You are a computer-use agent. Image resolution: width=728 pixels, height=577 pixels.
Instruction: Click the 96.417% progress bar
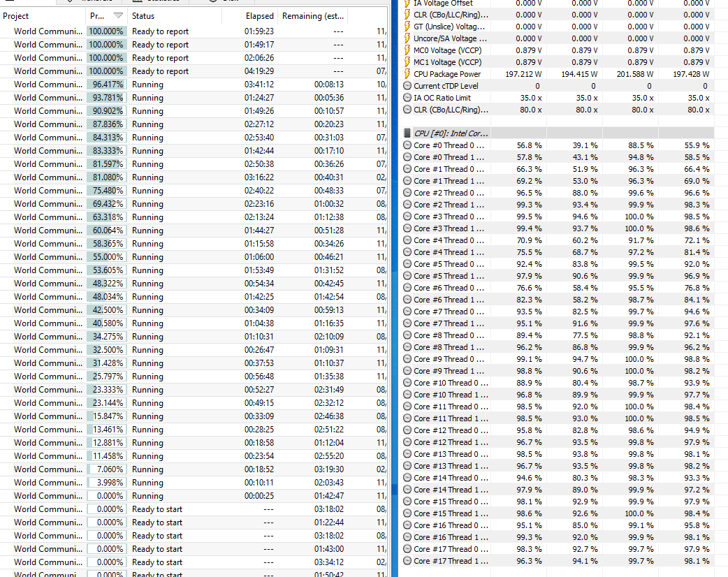pyautogui.click(x=107, y=85)
